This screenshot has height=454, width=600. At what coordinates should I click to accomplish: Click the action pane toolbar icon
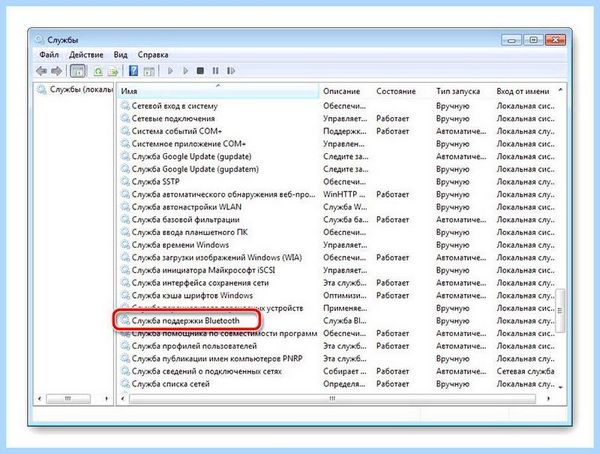coord(149,71)
